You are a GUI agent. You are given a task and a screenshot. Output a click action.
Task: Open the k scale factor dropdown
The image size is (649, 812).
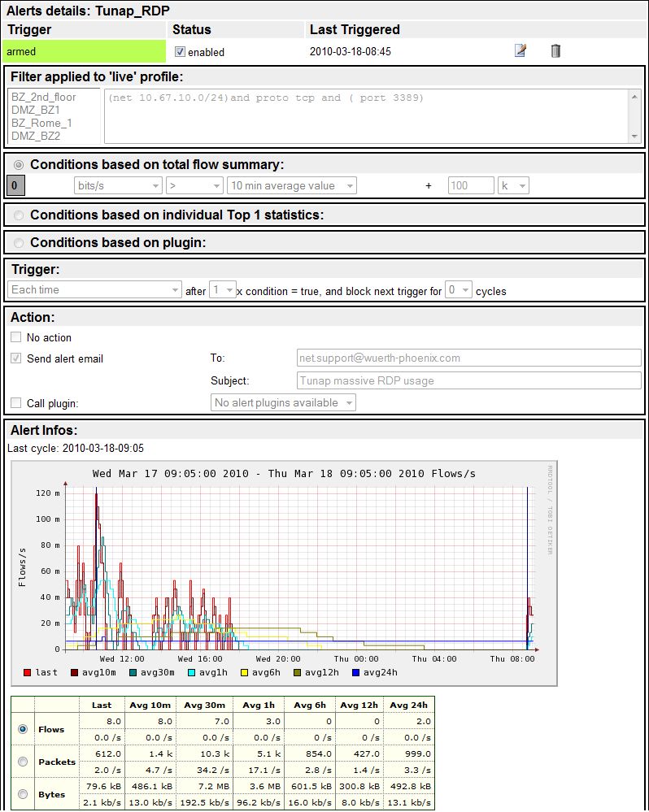pos(513,185)
